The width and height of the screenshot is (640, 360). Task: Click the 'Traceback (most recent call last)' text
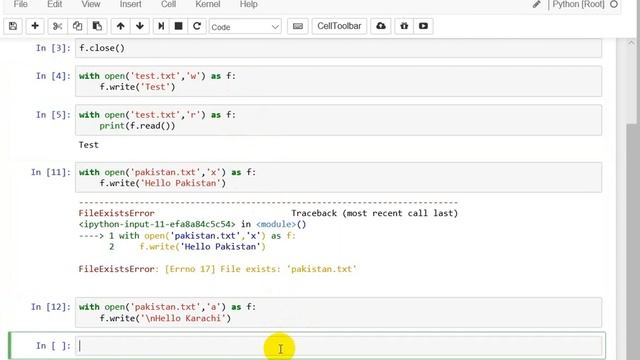click(375, 213)
